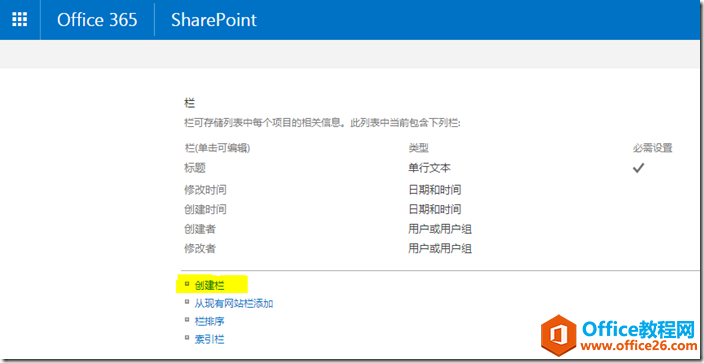Click the bullet icon beside 栏排序
The image size is (704, 363).
tap(187, 319)
